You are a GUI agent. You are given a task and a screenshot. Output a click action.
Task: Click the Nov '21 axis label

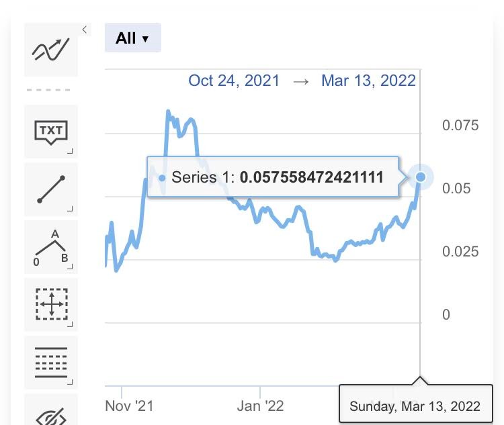pyautogui.click(x=129, y=406)
